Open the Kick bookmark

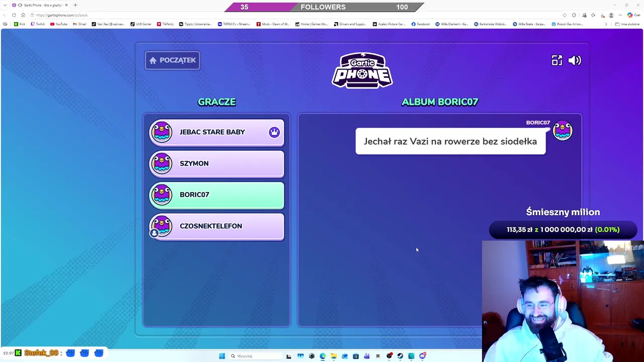(x=20, y=24)
